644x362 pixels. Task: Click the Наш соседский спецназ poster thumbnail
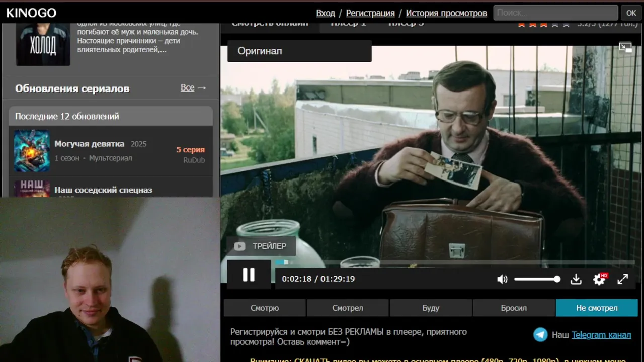(x=32, y=189)
